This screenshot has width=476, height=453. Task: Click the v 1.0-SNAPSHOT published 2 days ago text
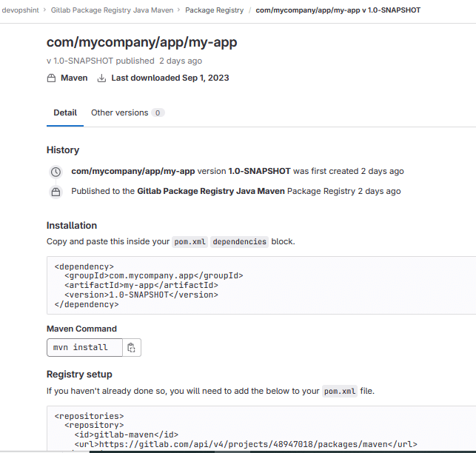click(124, 61)
